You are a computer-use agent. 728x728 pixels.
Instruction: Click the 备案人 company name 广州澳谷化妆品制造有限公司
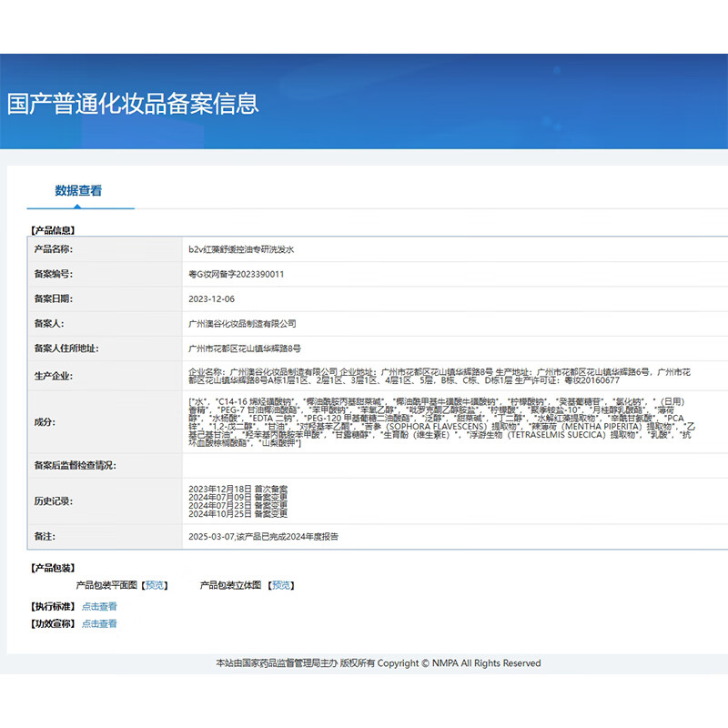coord(241,323)
